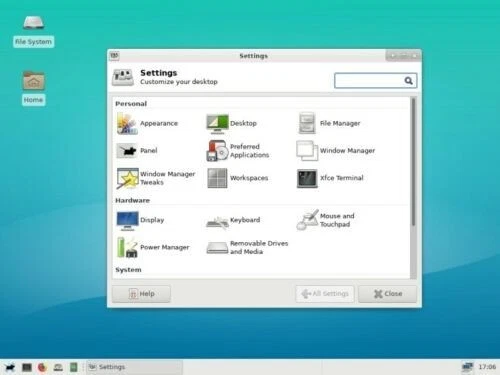500x375 pixels.
Task: Click Settings task in the taskbar
Action: point(134,367)
